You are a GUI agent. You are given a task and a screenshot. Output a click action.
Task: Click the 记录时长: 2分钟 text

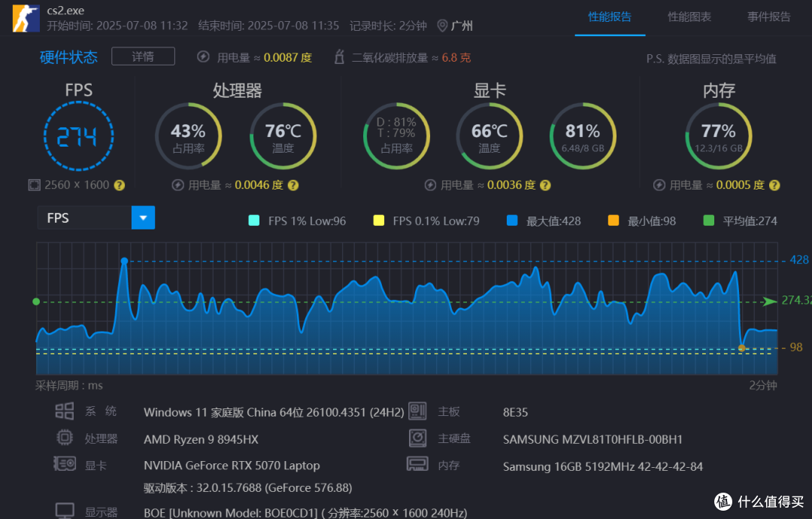pyautogui.click(x=388, y=26)
